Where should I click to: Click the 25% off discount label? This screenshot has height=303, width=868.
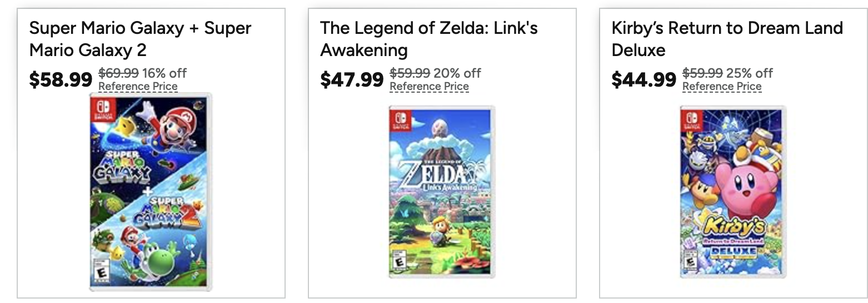[x=749, y=73]
